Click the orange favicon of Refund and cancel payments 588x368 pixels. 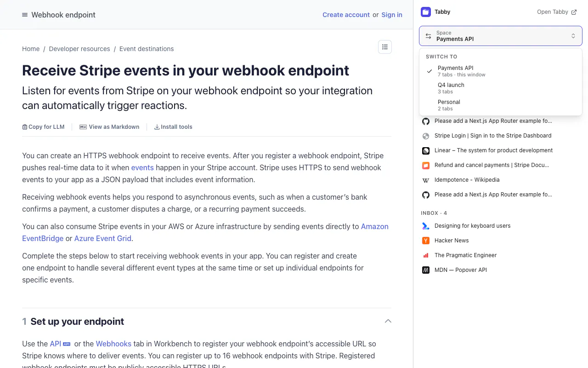[426, 165]
